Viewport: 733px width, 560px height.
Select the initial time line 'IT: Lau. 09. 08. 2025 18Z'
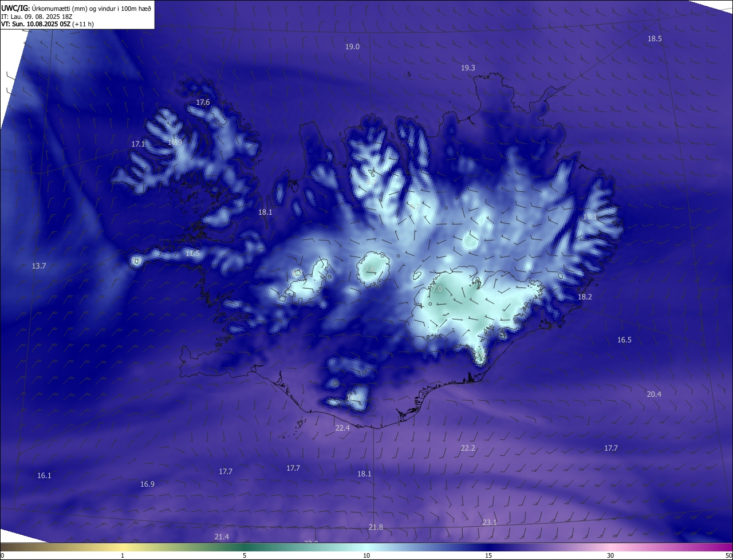[x=37, y=17]
